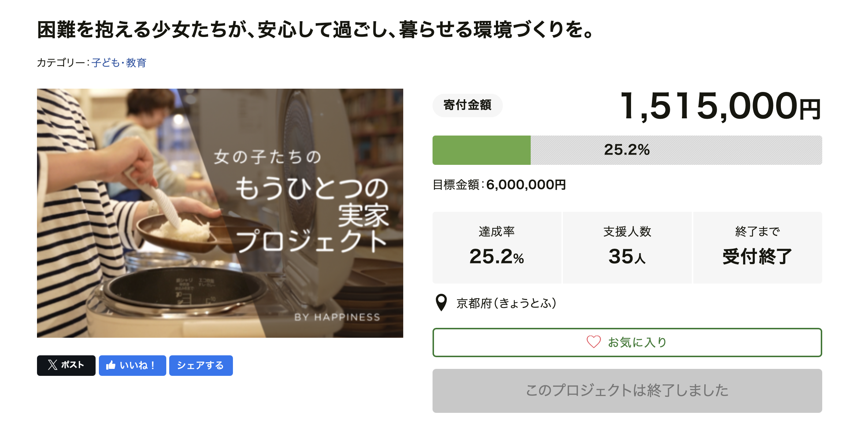Click the 京都府（きょうとふ） location text
868x422 pixels.
(506, 303)
